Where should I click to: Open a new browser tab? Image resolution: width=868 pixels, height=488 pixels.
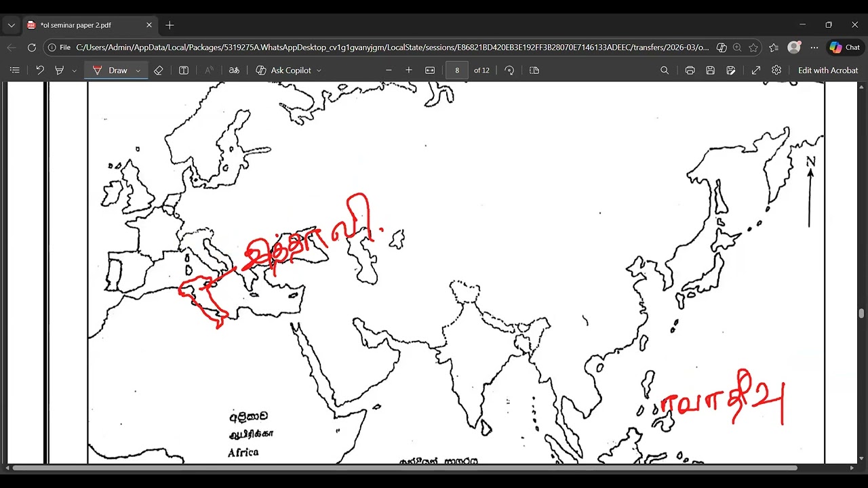click(170, 25)
